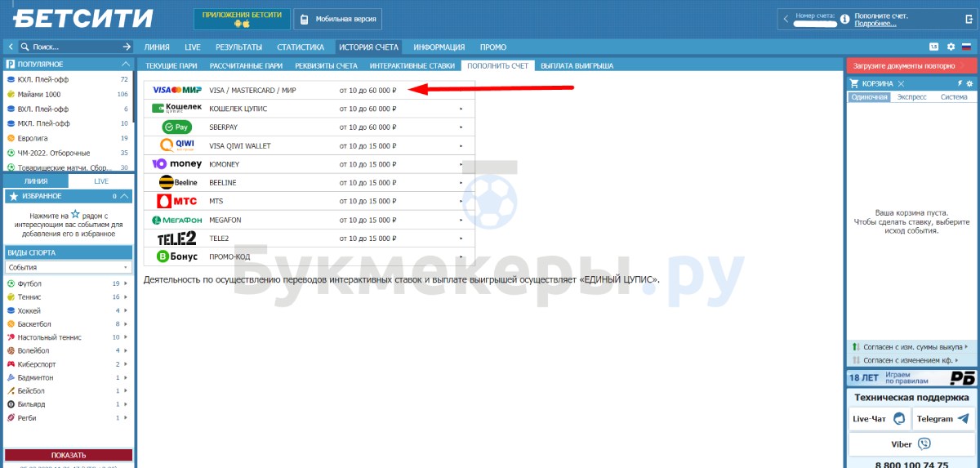Viewport: 980px width, 468px height.
Task: Click the lightning quick-bet icon in Корзина
Action: 960,83
